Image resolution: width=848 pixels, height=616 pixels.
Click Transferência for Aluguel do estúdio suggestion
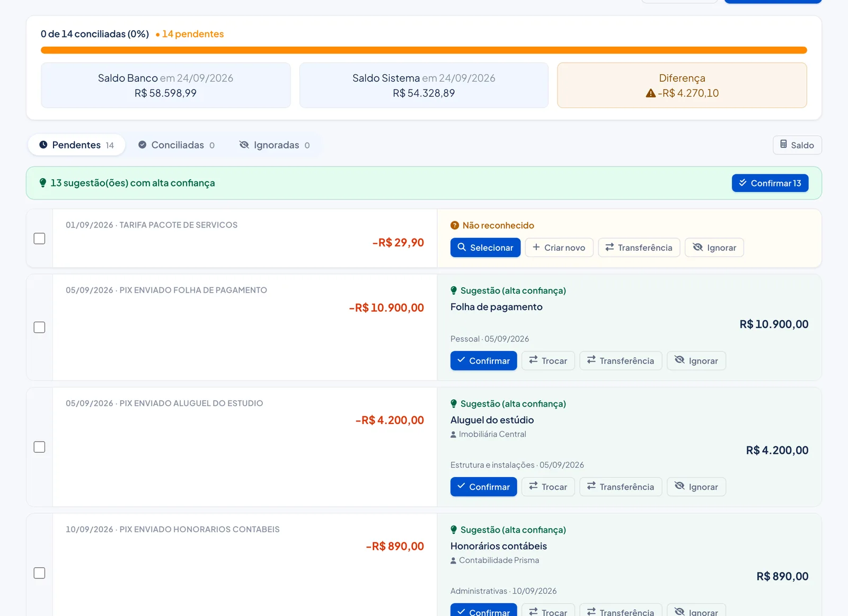pyautogui.click(x=621, y=487)
